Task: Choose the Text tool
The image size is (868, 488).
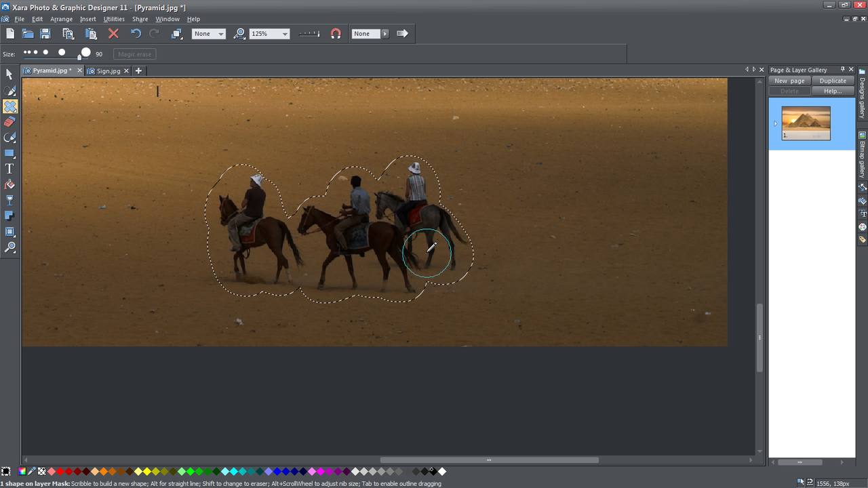Action: coord(9,169)
